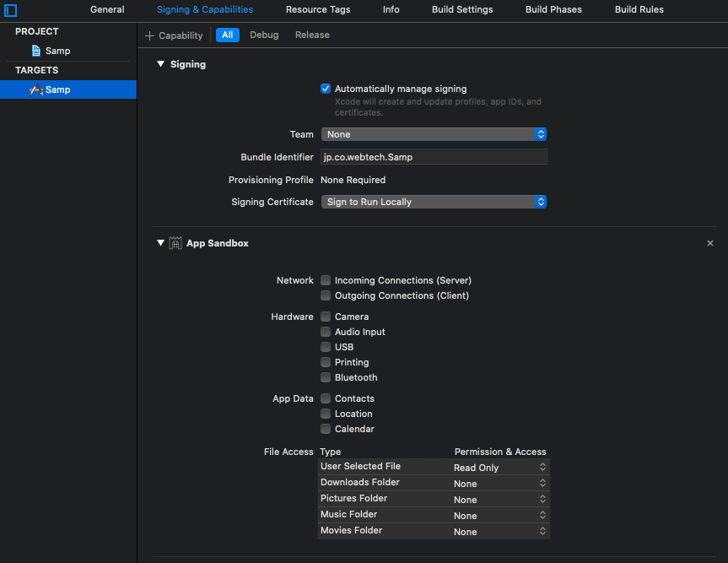Uncheck Automatically manage signing
728x563 pixels.
326,89
